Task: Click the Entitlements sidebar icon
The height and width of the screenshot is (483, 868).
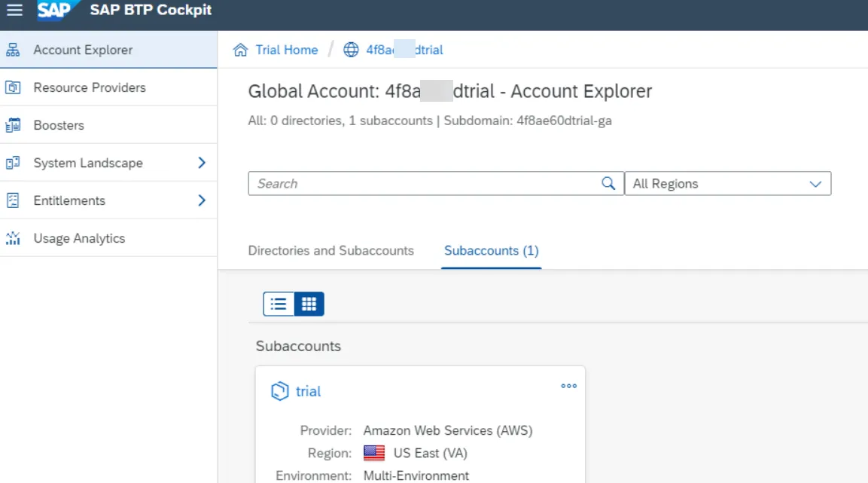Action: (x=13, y=200)
